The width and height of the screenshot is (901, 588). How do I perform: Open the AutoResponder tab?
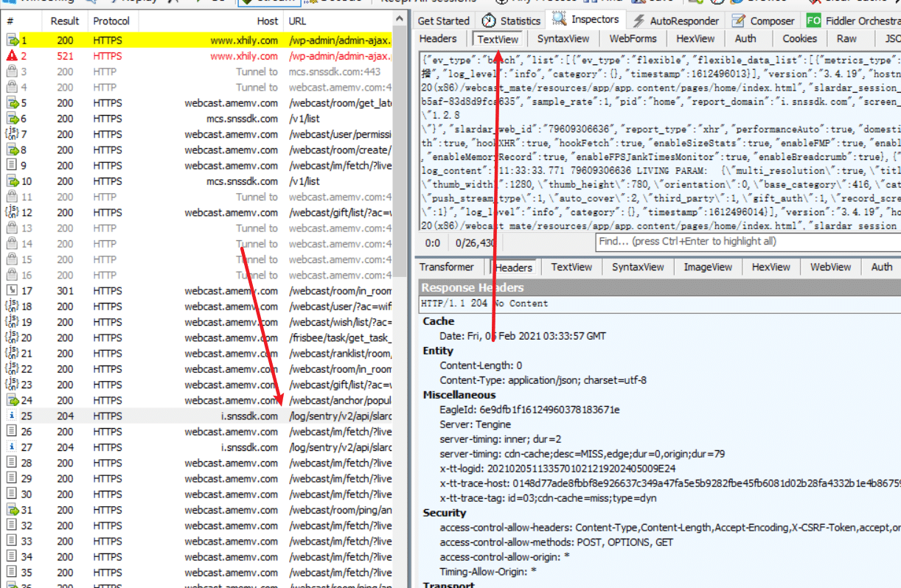coord(678,21)
